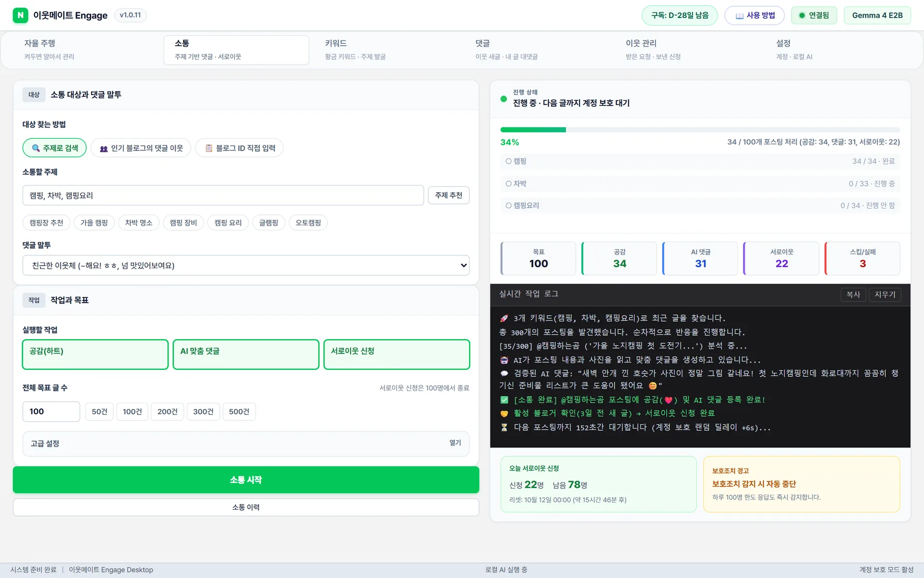Screen dimensions: 924x578
Task: Click the clipboard icon in 블로그 ID 직접 입력
Action: pyautogui.click(x=209, y=148)
